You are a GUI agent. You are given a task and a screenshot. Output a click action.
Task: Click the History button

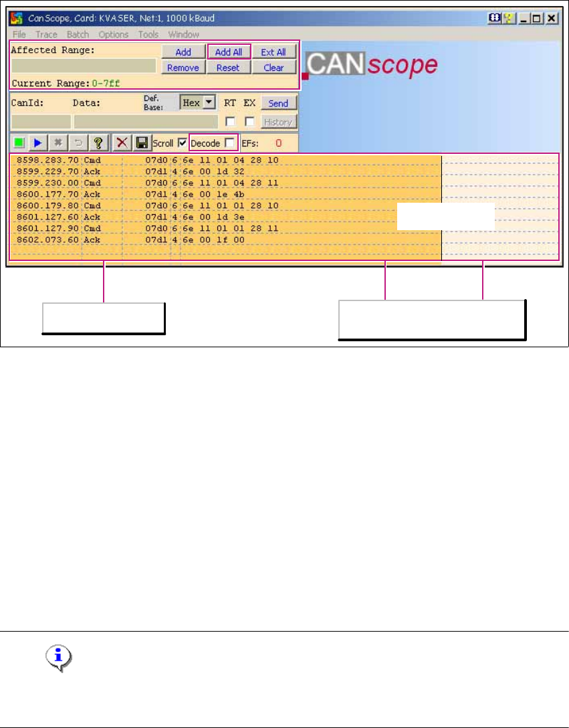[x=278, y=122]
